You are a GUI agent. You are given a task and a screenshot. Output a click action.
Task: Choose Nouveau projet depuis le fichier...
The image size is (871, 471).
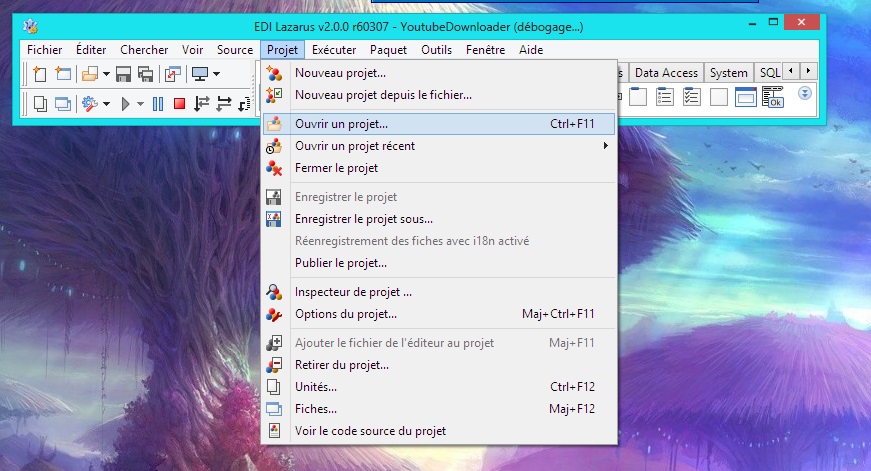[x=439, y=95]
